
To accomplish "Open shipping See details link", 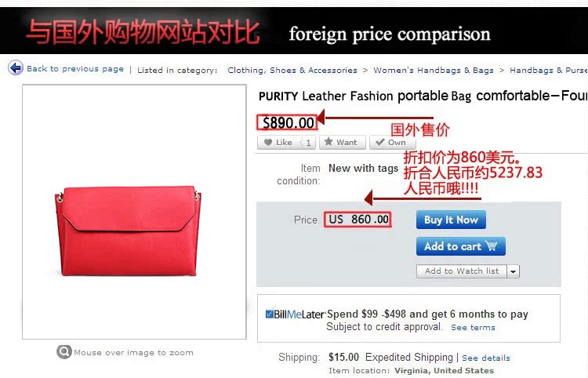I will 486,358.
